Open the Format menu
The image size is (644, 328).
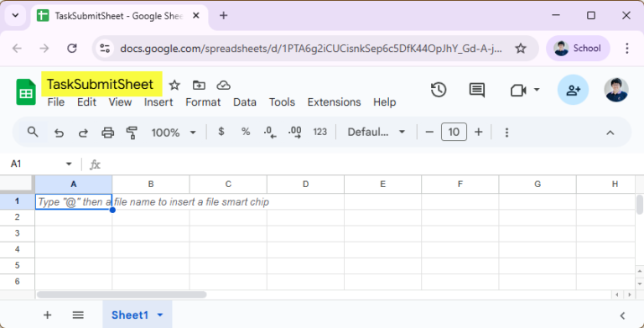tap(203, 102)
